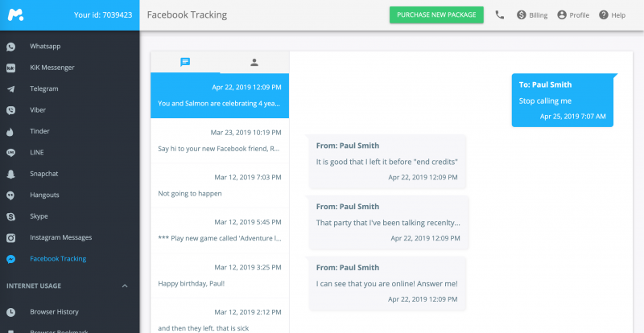The height and width of the screenshot is (333, 644).
Task: Open conversation 'Say hi to your new Facebook friend'
Action: [x=220, y=141]
